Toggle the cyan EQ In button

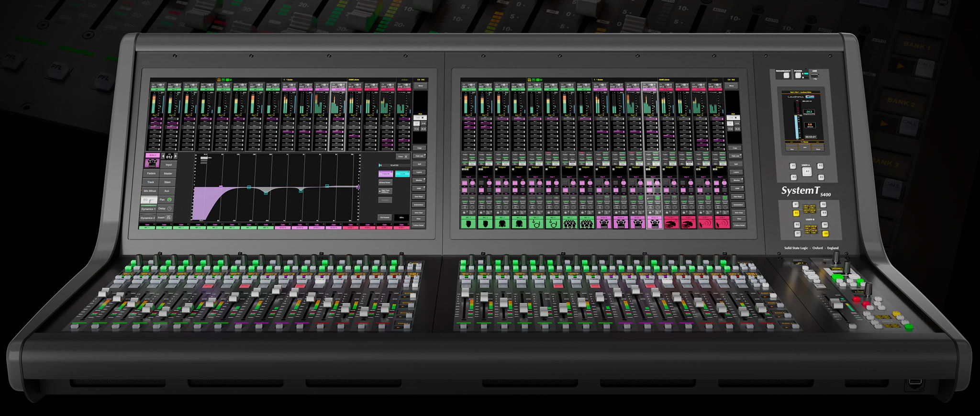click(402, 174)
